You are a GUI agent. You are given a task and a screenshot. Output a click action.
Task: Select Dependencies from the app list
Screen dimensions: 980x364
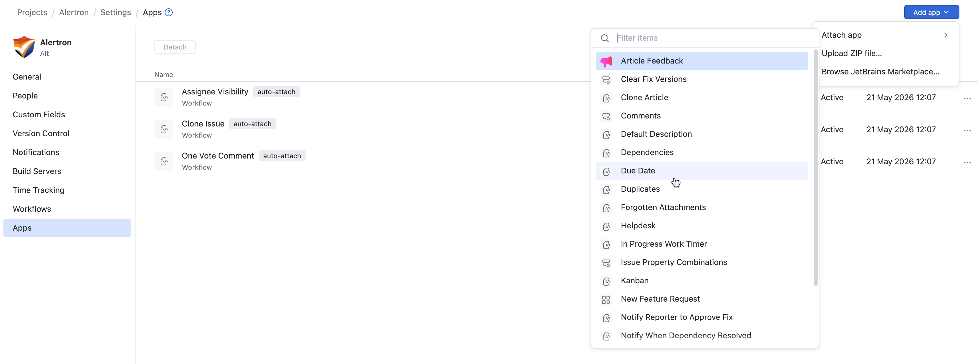pyautogui.click(x=701, y=152)
